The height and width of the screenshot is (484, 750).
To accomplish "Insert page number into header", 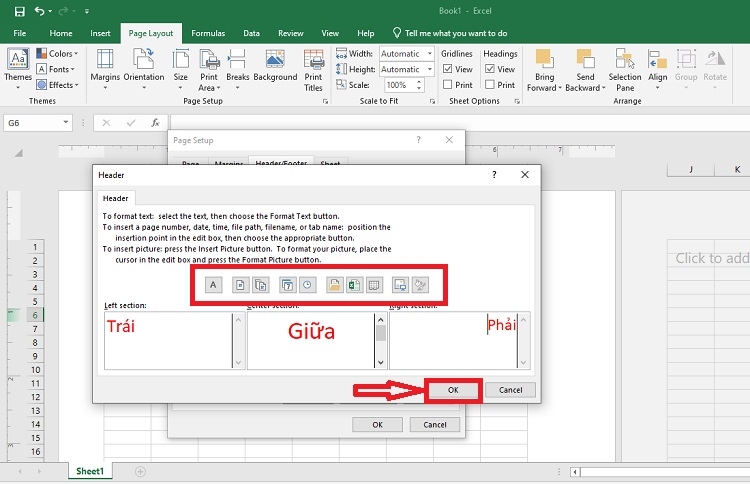I will pyautogui.click(x=240, y=285).
